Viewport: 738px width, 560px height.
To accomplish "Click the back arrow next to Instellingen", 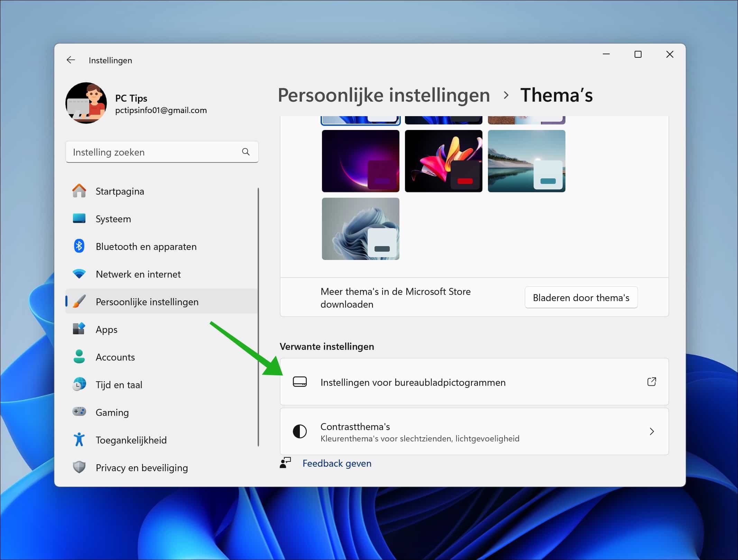I will tap(71, 60).
